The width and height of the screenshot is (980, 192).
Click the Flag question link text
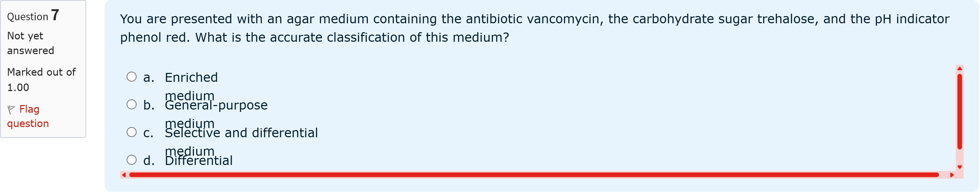29,116
